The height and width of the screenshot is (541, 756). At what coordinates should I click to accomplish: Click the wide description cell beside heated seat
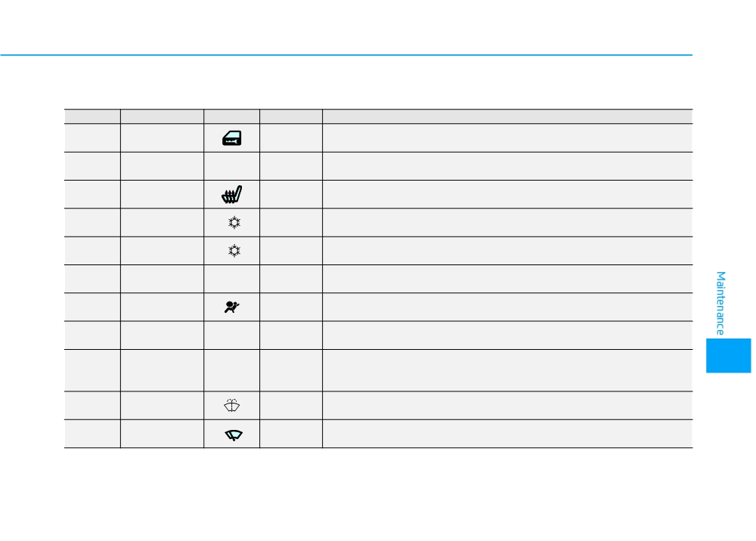(x=508, y=195)
